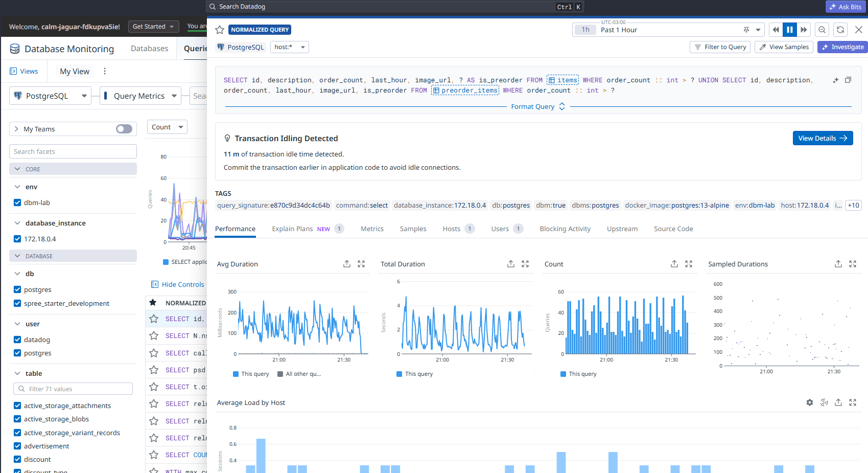Click the pin icon in time selector

click(x=746, y=30)
